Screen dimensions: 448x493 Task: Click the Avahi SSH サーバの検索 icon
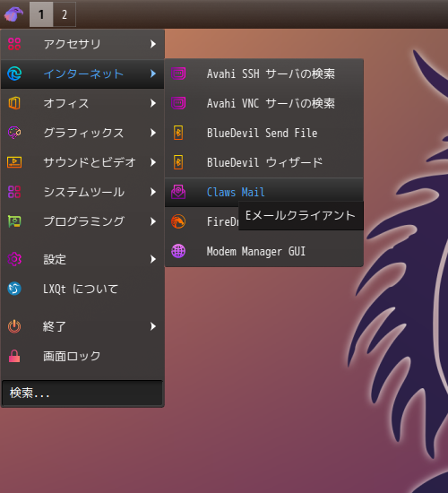(178, 74)
